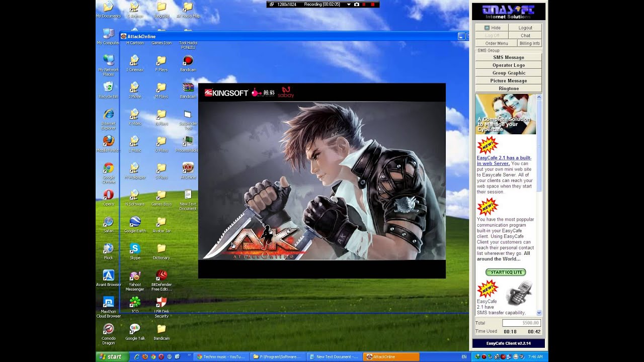
Task: Open the Order Menu button
Action: [497, 43]
